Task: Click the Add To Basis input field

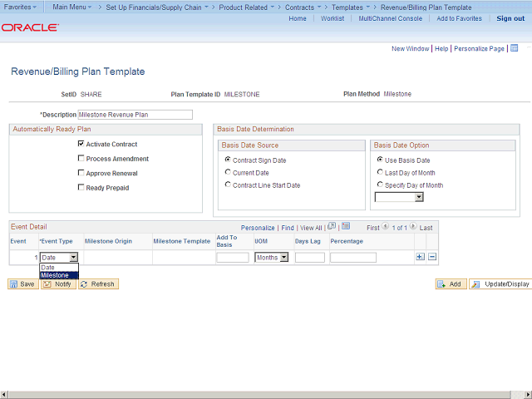Action: (x=233, y=257)
